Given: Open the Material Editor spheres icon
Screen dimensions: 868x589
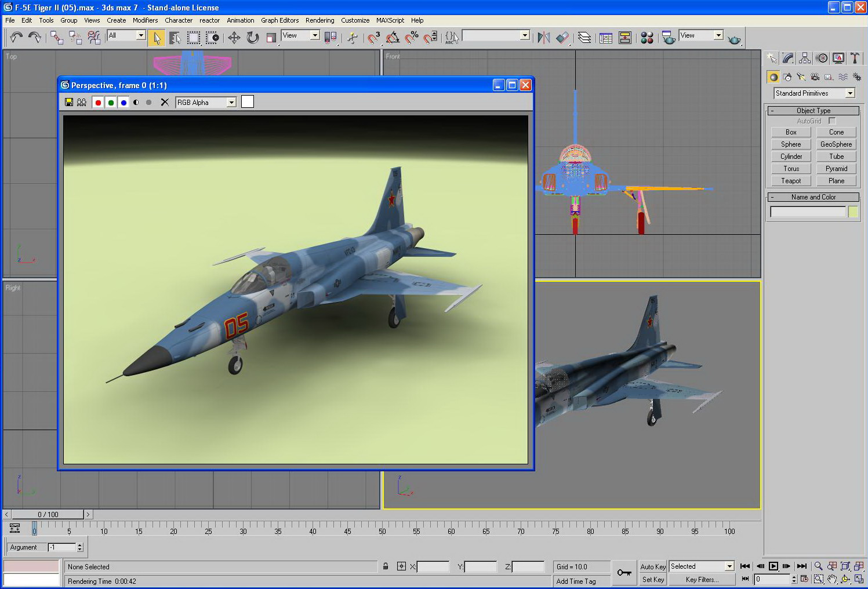Looking at the screenshot, I should (x=647, y=38).
